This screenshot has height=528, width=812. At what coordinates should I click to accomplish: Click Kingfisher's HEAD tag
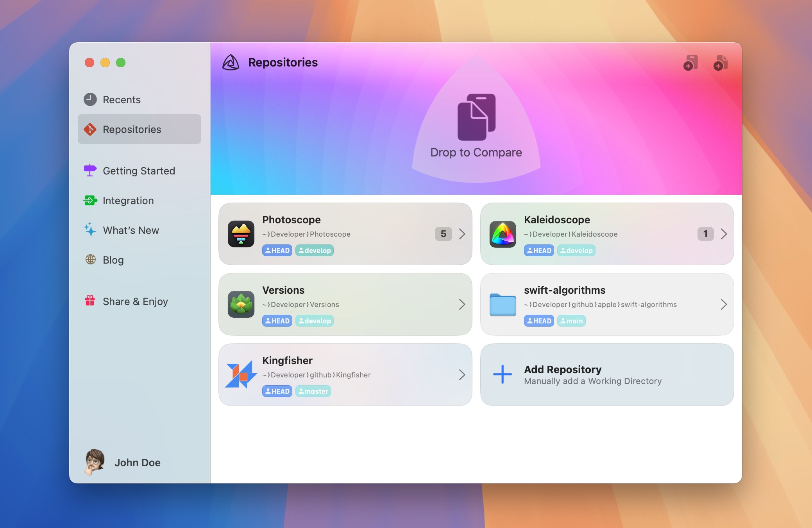[277, 391]
